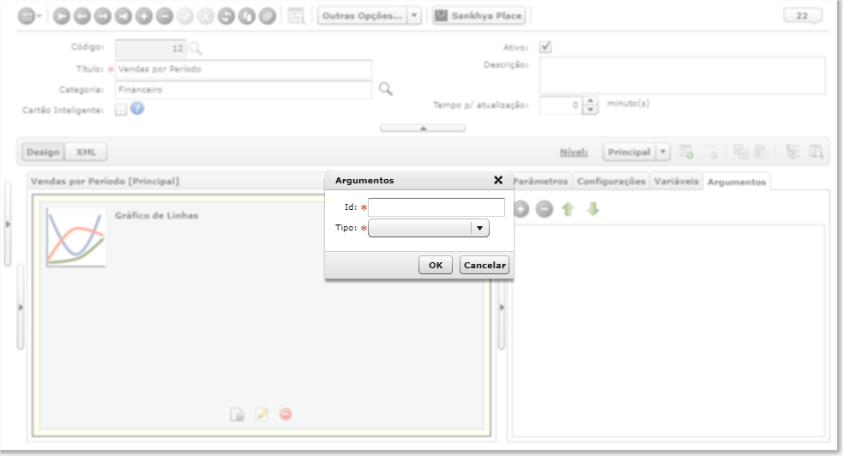Click the Outras Opções button

(362, 16)
